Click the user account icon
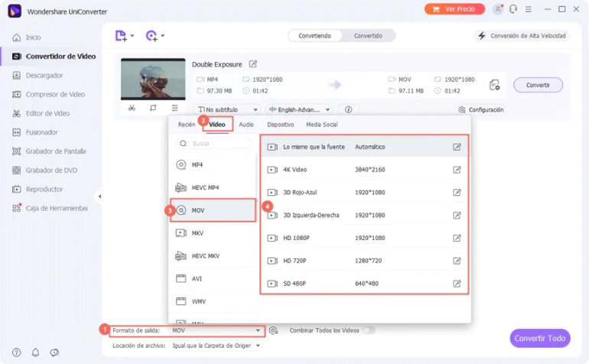This screenshot has width=589, height=364. tap(498, 9)
